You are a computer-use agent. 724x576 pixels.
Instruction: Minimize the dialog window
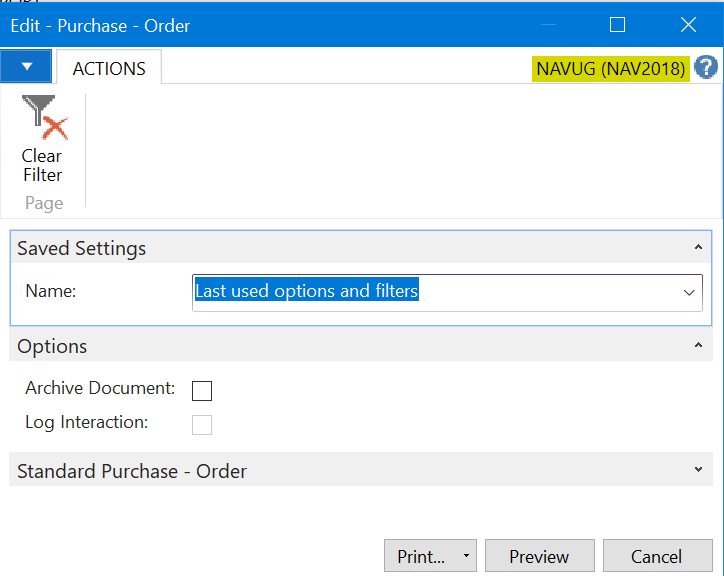[547, 25]
